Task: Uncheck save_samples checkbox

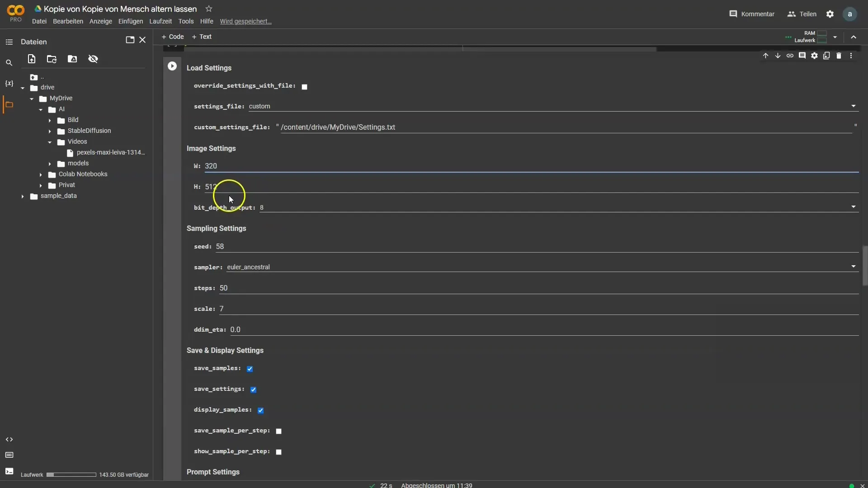Action: click(x=250, y=369)
